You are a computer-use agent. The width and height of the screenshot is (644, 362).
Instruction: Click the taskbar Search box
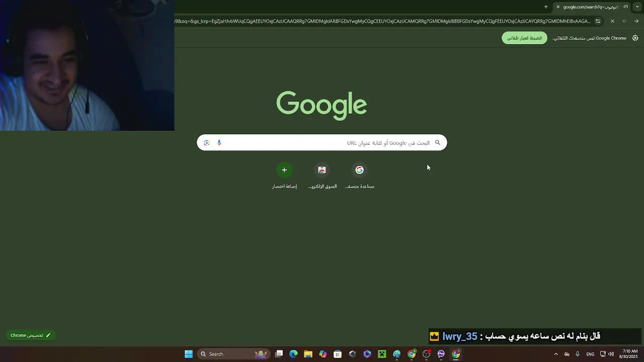click(x=233, y=354)
